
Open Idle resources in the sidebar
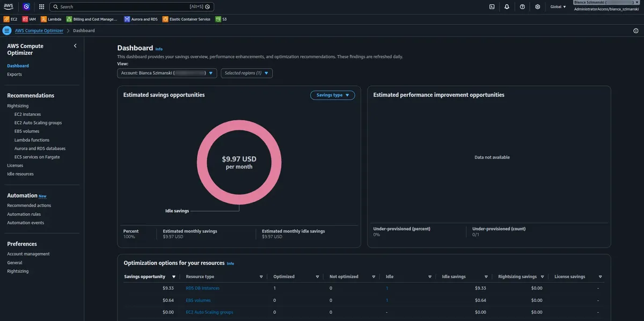click(20, 174)
